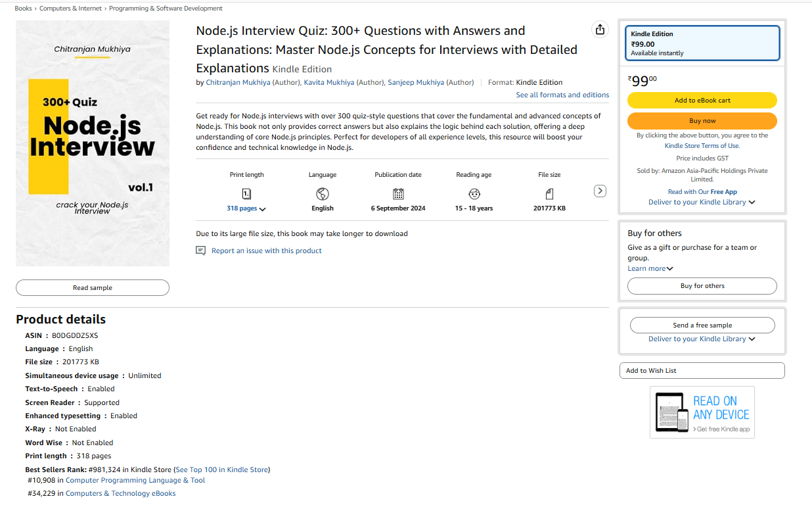Click the Language globe icon
This screenshot has height=505, width=812.
(323, 193)
